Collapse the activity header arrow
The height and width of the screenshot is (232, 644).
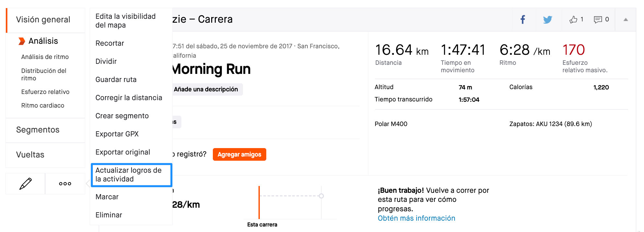626,19
